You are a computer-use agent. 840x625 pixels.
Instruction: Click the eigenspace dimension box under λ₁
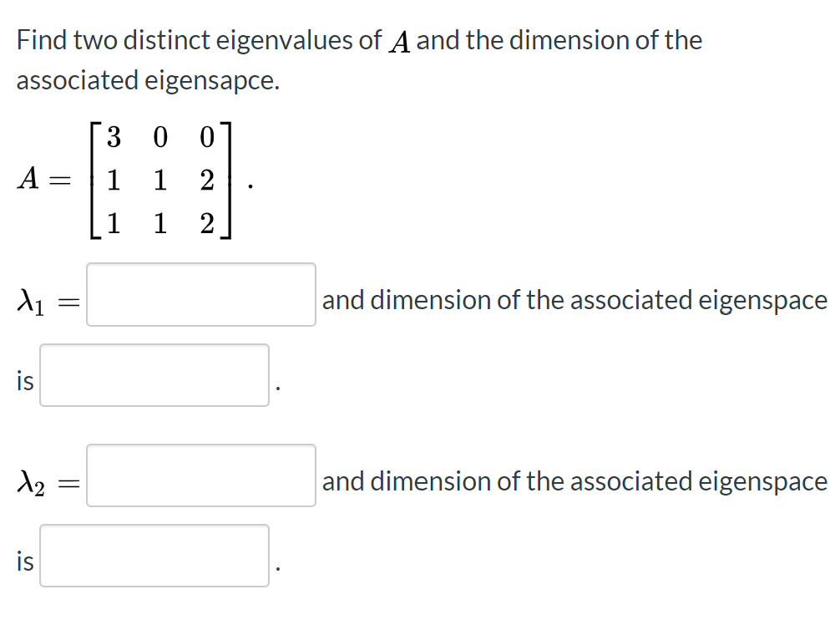[x=154, y=376]
